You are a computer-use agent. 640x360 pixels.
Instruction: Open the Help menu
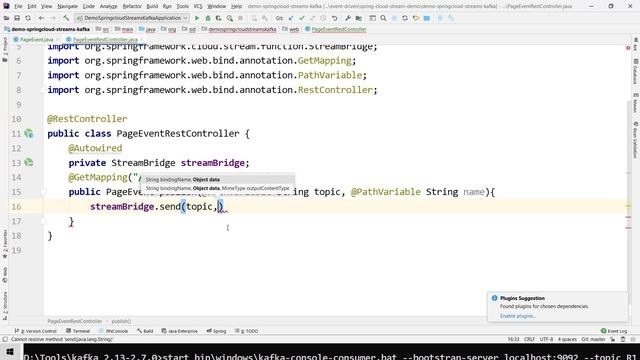click(x=236, y=7)
